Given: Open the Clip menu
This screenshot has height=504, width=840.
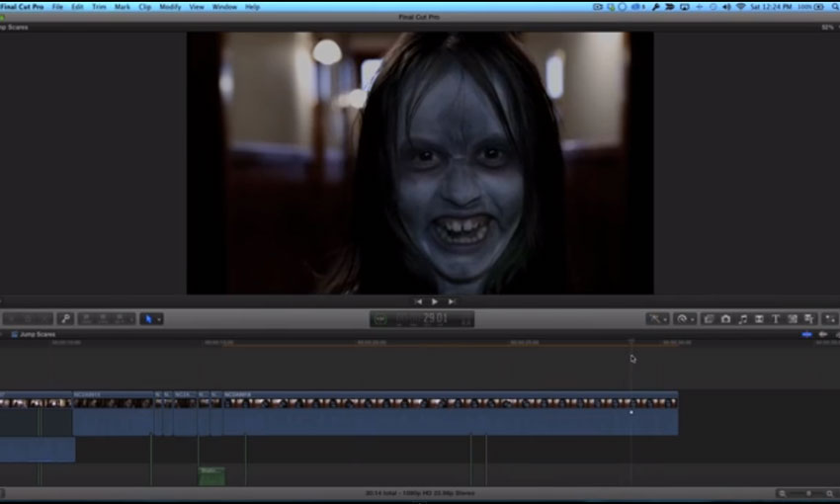Looking at the screenshot, I should pos(144,7).
